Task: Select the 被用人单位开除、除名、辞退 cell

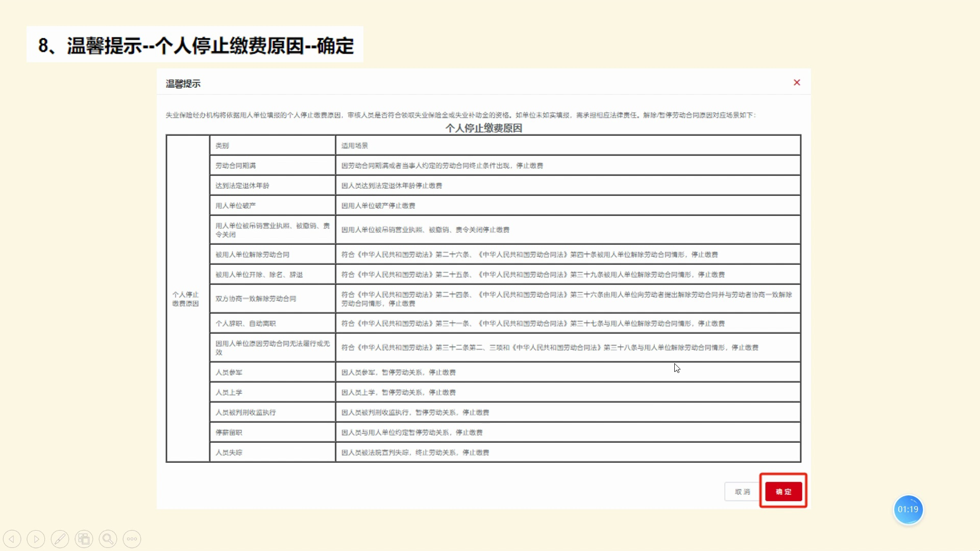Action: point(272,274)
